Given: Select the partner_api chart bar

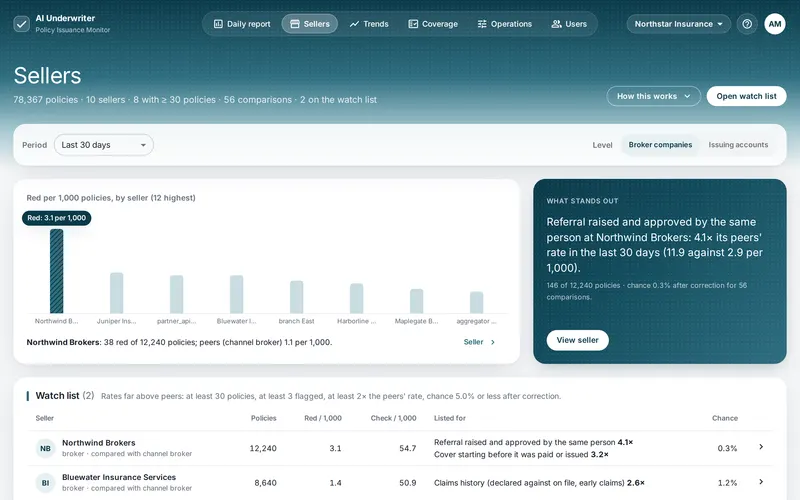Looking at the screenshot, I should pyautogui.click(x=177, y=294).
